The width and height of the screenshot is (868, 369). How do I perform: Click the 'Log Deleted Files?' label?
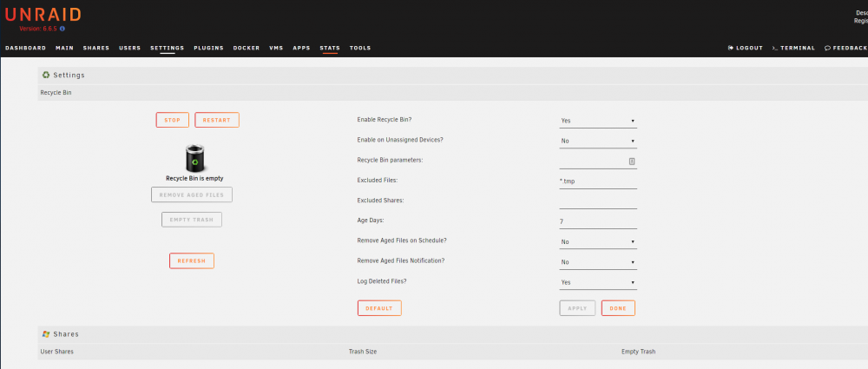[382, 281]
